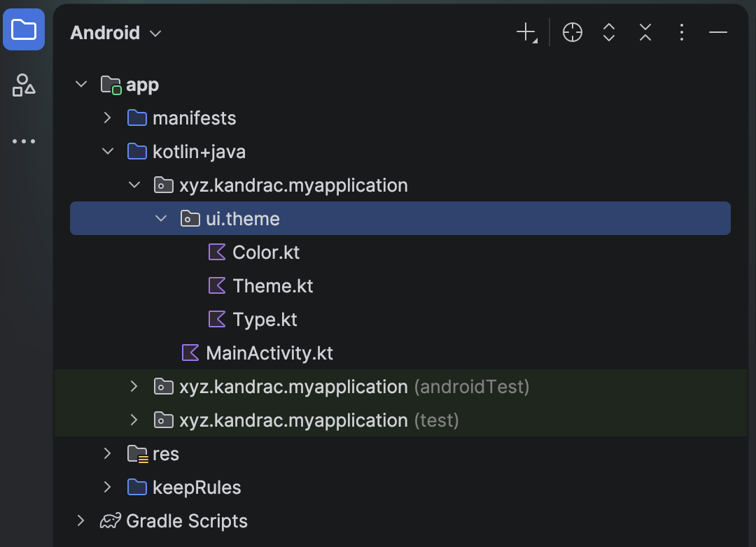Select the xyz.kandrac.myapplication (test) row
Image resolution: width=756 pixels, height=547 pixels.
tap(400, 420)
